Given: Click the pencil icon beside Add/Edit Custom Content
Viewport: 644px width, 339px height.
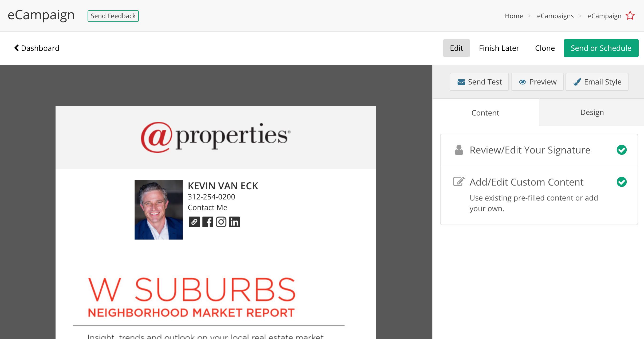Looking at the screenshot, I should click(459, 182).
